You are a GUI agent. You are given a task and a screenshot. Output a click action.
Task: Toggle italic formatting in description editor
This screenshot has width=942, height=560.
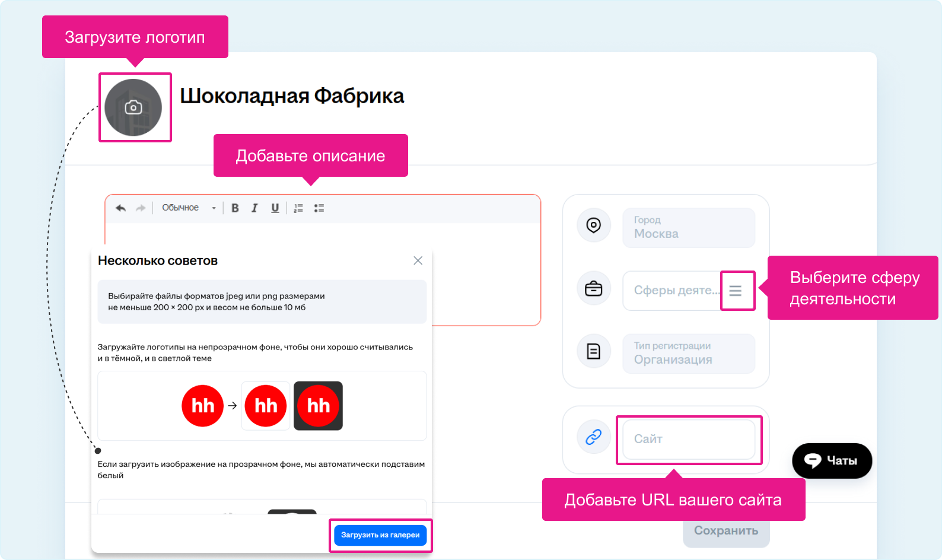pos(254,208)
